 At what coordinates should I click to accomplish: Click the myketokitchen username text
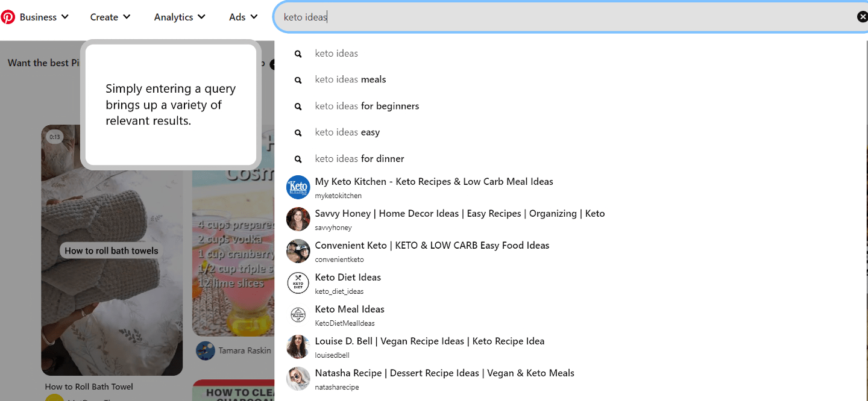tap(338, 196)
